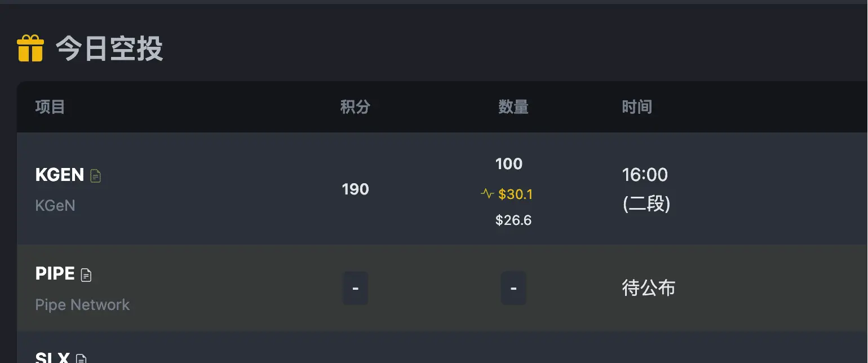Click the 16:00 time for KGEN
868x363 pixels.
[x=645, y=175]
